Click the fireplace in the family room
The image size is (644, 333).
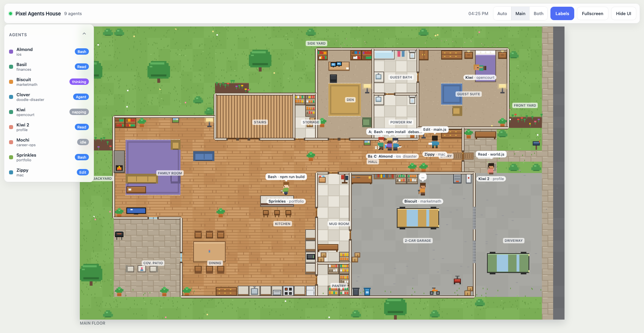pos(119,162)
